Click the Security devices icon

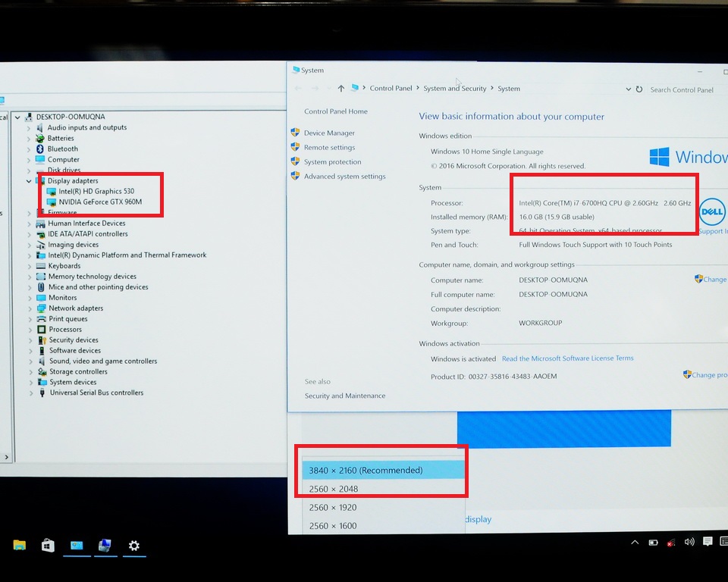[42, 340]
